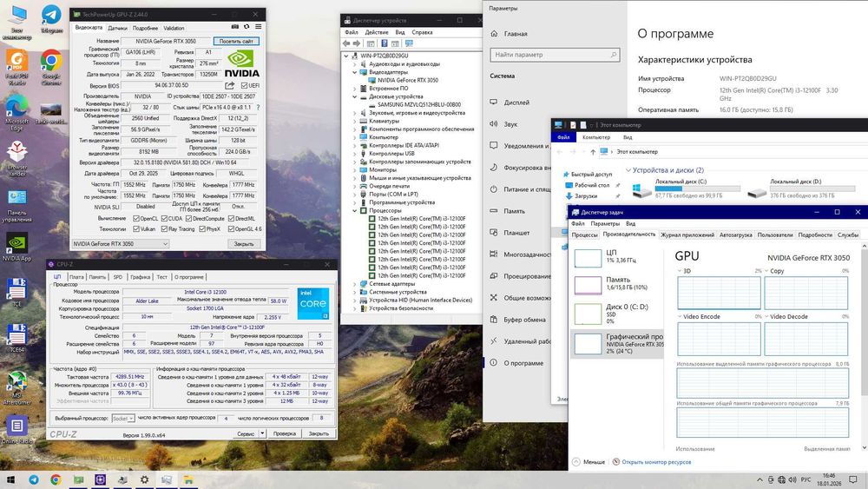Click the 'Закрыть' button in GPU-Z
The image size is (868, 489).
(244, 244)
